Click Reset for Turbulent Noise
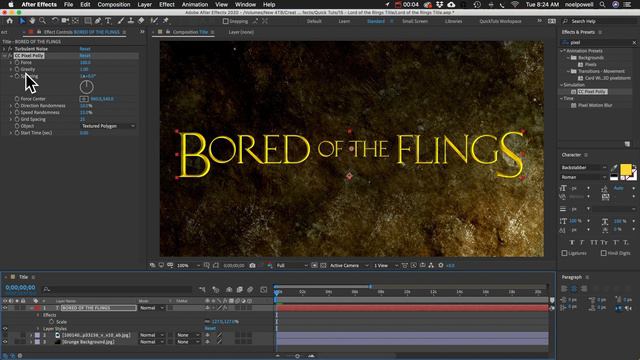This screenshot has height=360, width=640. click(85, 49)
